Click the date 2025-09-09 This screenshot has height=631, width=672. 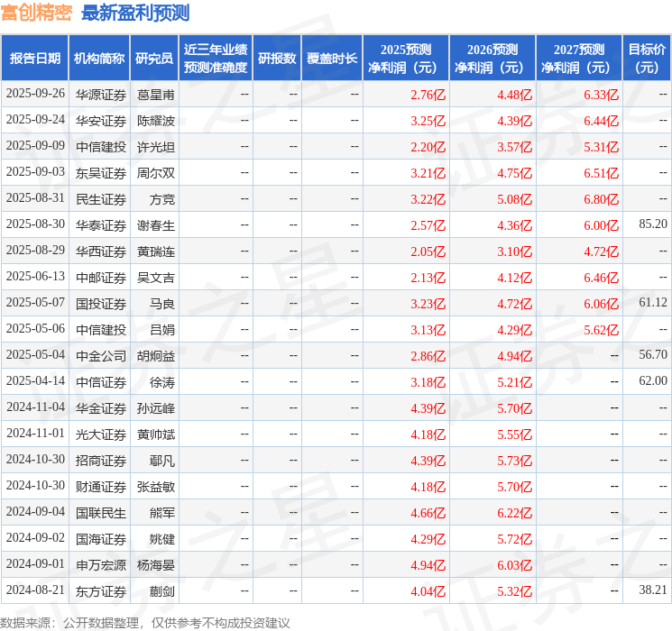[35, 146]
